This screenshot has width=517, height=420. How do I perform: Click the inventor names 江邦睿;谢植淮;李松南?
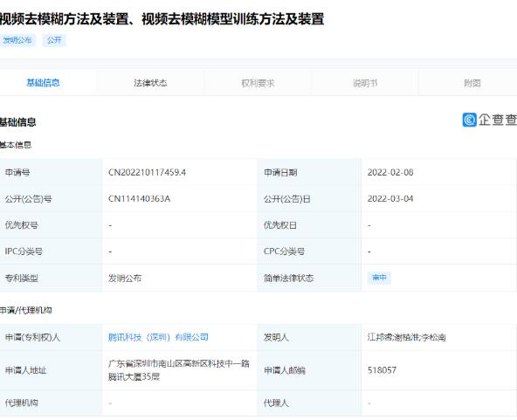(407, 337)
